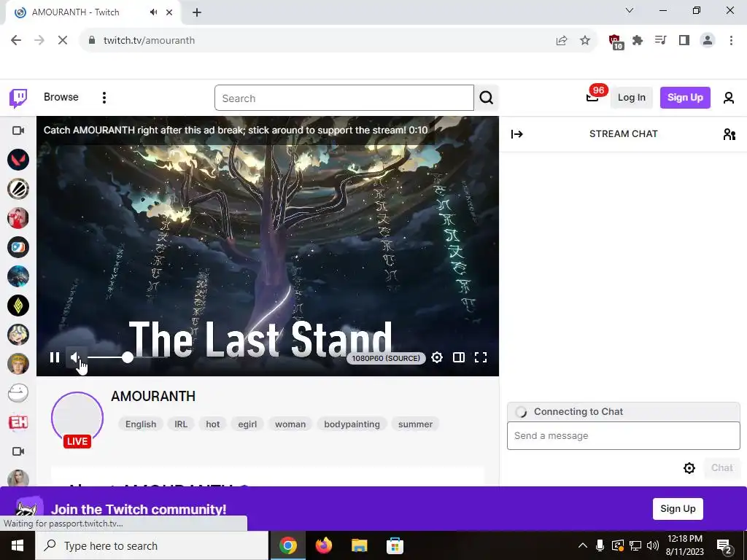Click the AMOURANTH channel name

coord(153,396)
